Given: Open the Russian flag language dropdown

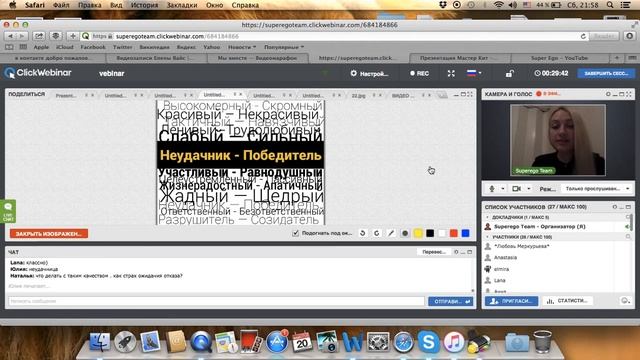Looking at the screenshot, I should coord(474,73).
